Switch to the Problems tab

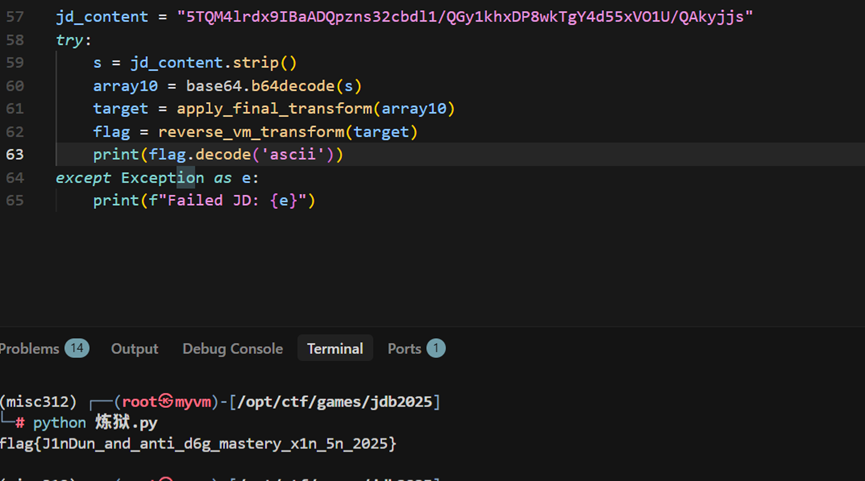(29, 348)
